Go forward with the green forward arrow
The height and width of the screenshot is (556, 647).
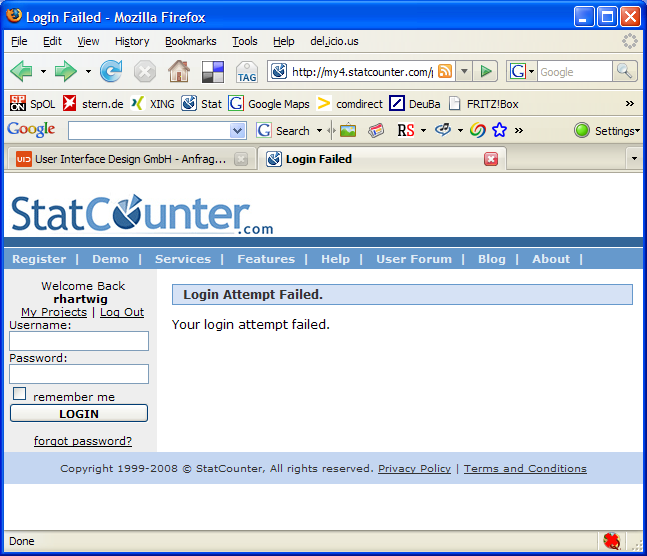[66, 71]
